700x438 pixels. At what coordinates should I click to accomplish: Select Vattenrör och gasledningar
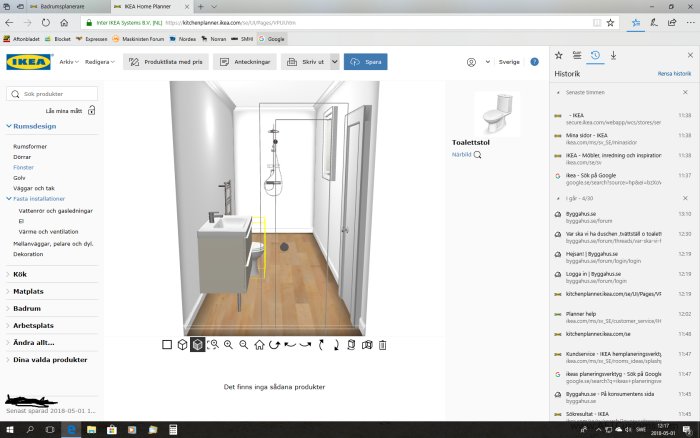(x=55, y=211)
